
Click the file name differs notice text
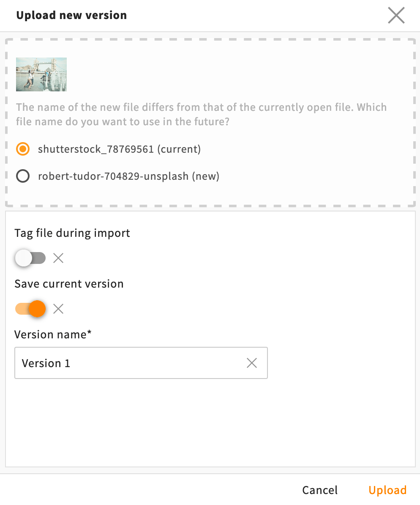pos(202,114)
